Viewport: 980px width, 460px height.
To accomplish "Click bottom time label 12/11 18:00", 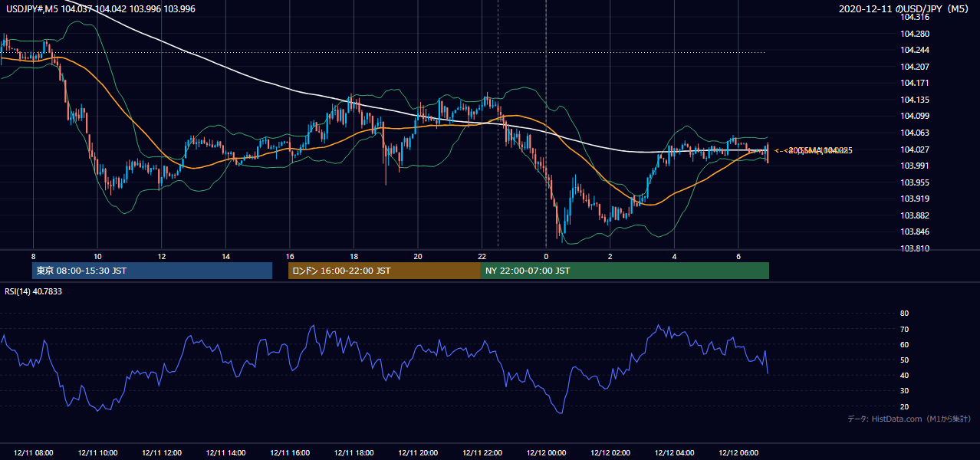I will 354,453.
